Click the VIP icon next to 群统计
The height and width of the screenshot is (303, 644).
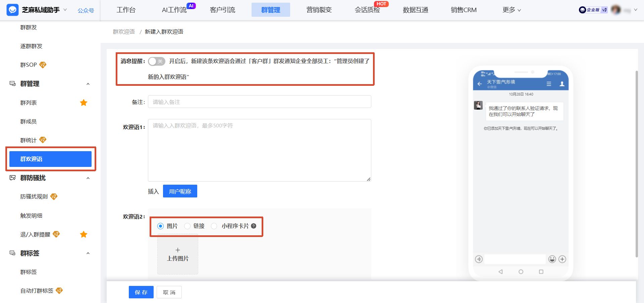tap(43, 140)
